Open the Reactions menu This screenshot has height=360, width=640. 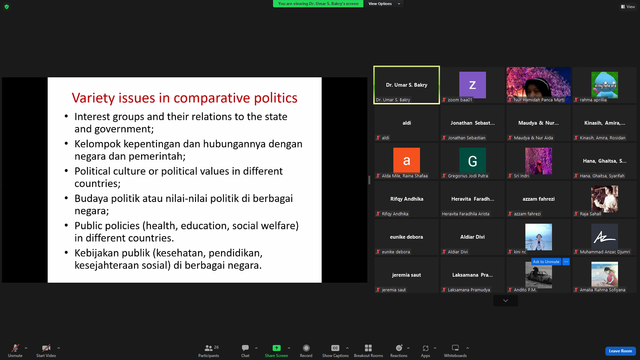tap(399, 350)
